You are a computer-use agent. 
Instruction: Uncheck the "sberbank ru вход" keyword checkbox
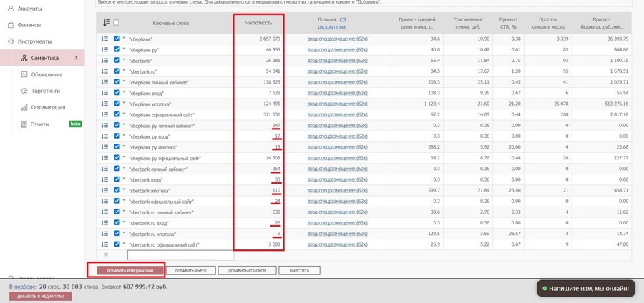[x=117, y=223]
